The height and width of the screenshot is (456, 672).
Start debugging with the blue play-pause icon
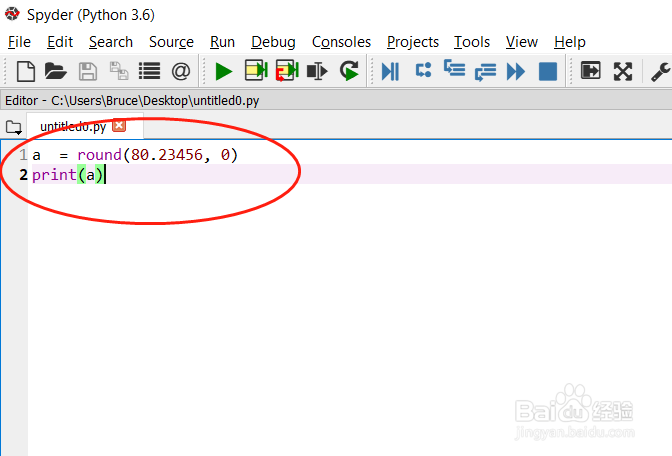[x=390, y=72]
